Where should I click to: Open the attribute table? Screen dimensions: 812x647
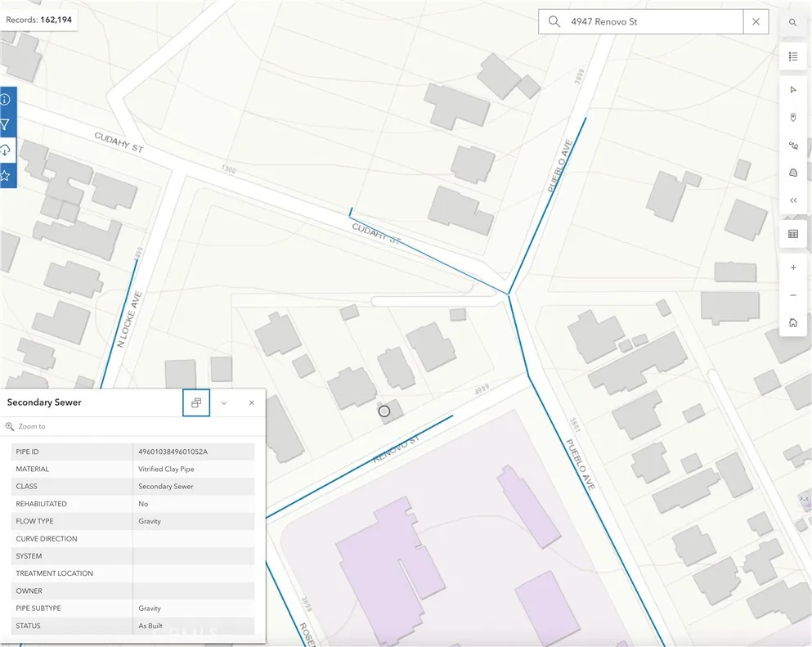click(x=792, y=234)
